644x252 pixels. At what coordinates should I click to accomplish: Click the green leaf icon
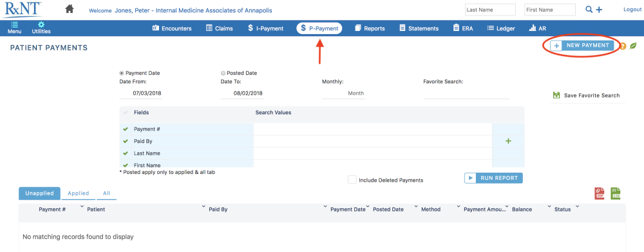pyautogui.click(x=633, y=46)
